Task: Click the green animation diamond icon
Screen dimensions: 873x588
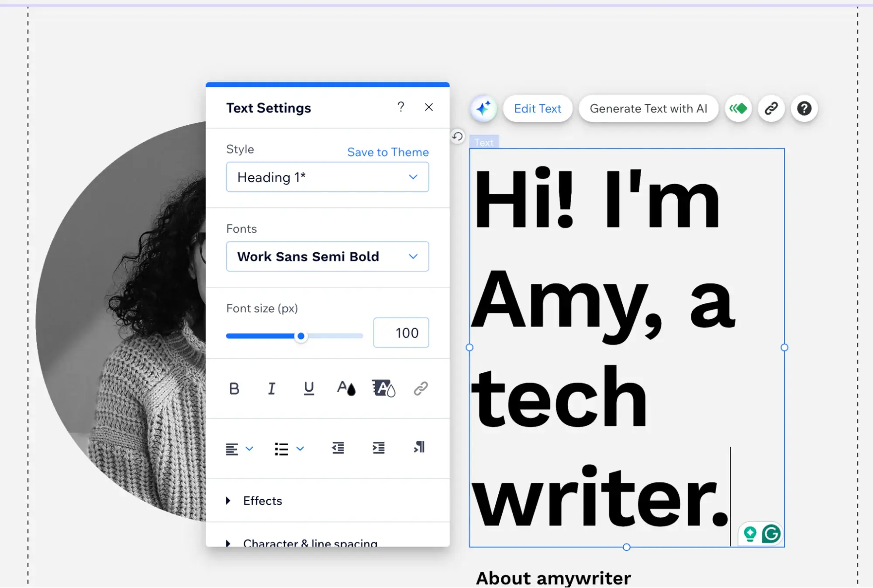Action: point(738,108)
